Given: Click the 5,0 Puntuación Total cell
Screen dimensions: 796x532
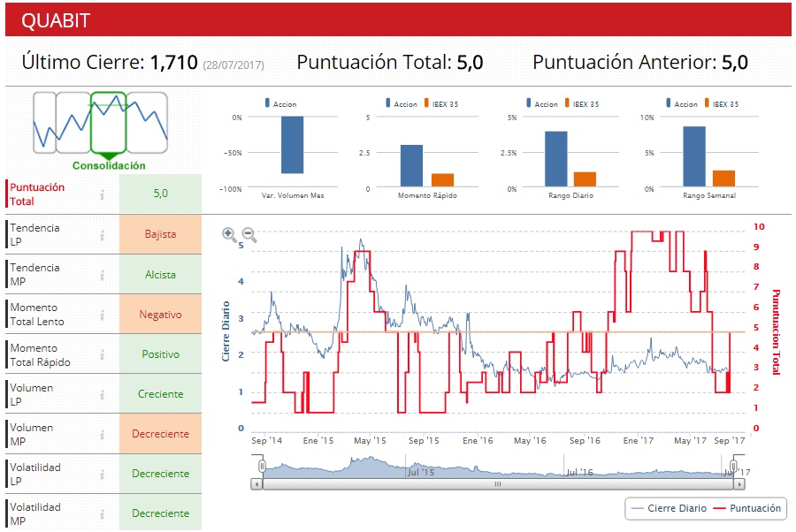Looking at the screenshot, I should tap(160, 194).
